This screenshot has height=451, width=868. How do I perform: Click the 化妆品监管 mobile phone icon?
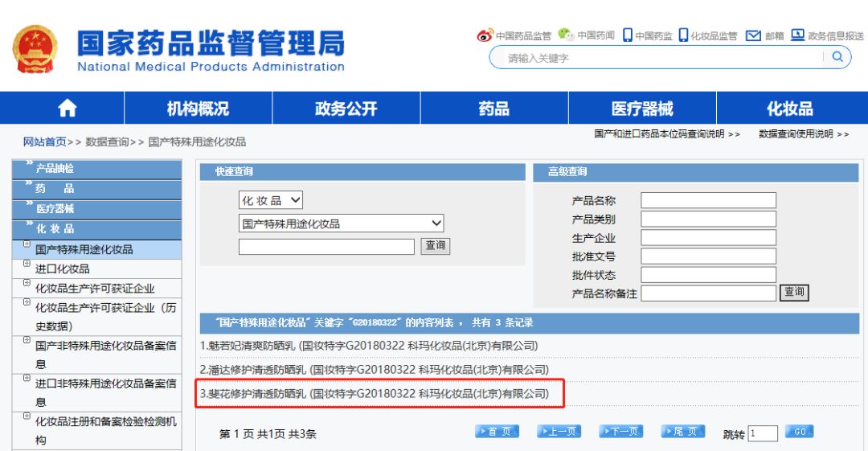(x=683, y=35)
